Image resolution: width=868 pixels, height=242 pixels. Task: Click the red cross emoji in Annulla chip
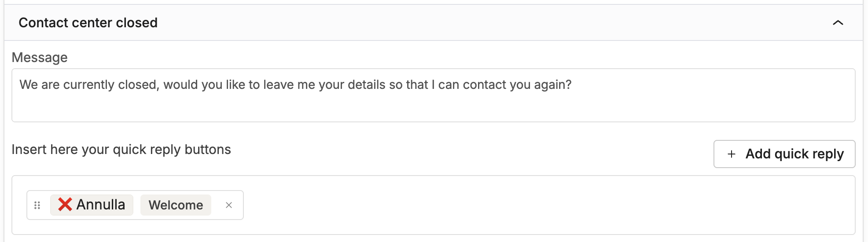tap(65, 205)
